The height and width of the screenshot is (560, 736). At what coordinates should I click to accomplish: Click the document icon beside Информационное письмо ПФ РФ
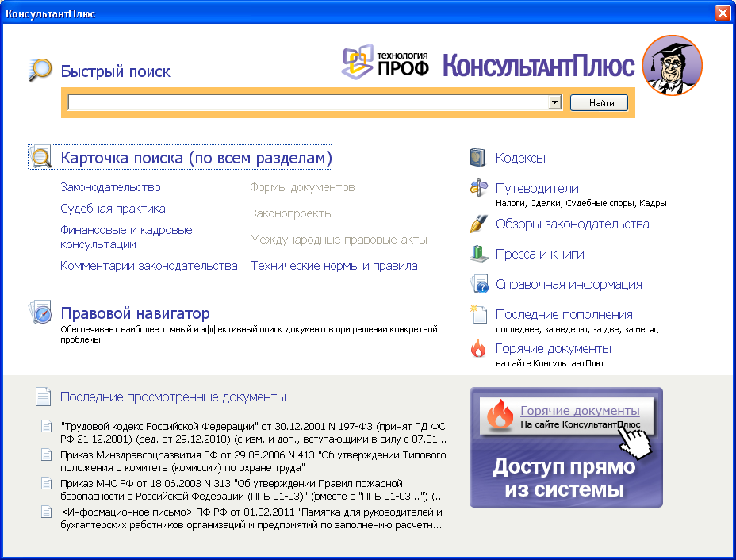(46, 512)
